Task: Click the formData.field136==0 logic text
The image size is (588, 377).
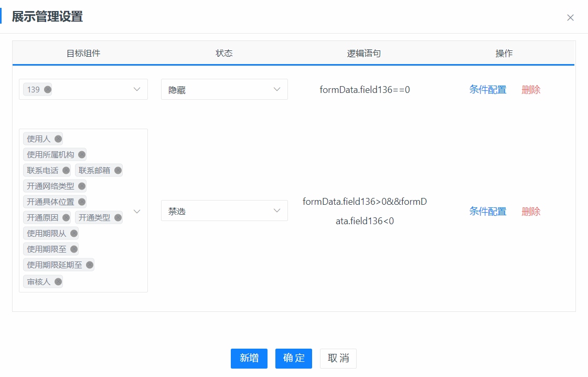Action: [365, 90]
